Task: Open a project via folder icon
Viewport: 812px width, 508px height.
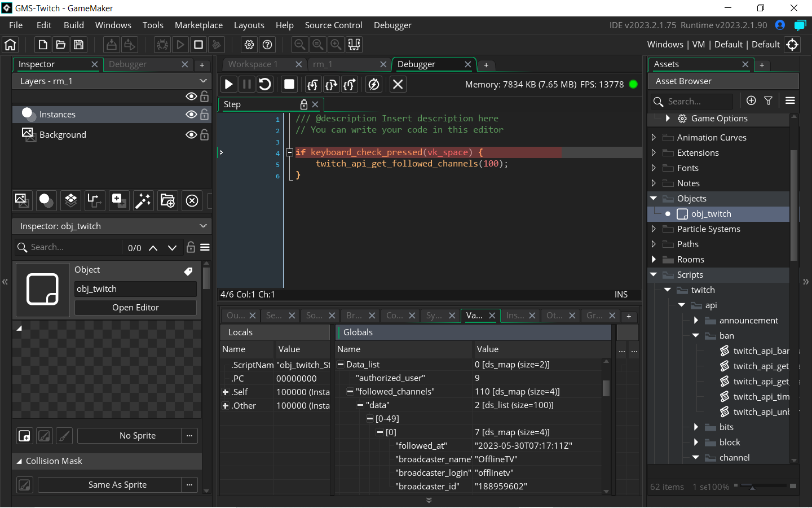Action: [x=61, y=45]
